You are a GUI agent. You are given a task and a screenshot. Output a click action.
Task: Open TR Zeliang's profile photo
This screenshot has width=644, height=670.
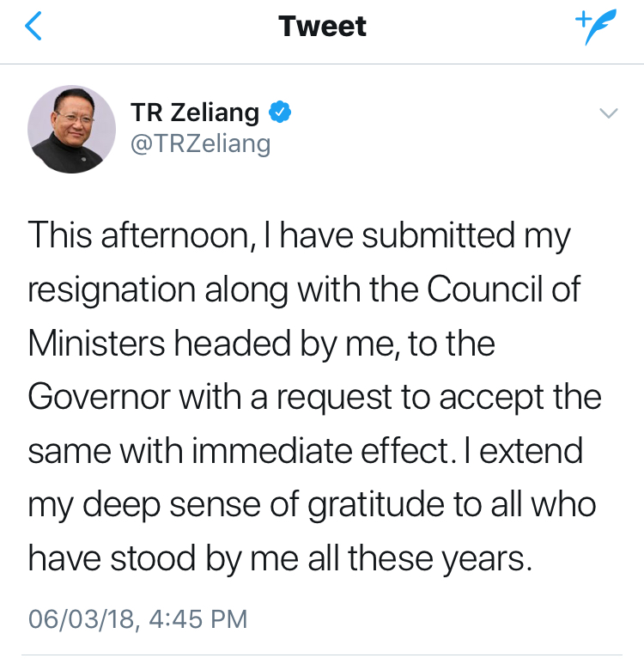point(71,128)
